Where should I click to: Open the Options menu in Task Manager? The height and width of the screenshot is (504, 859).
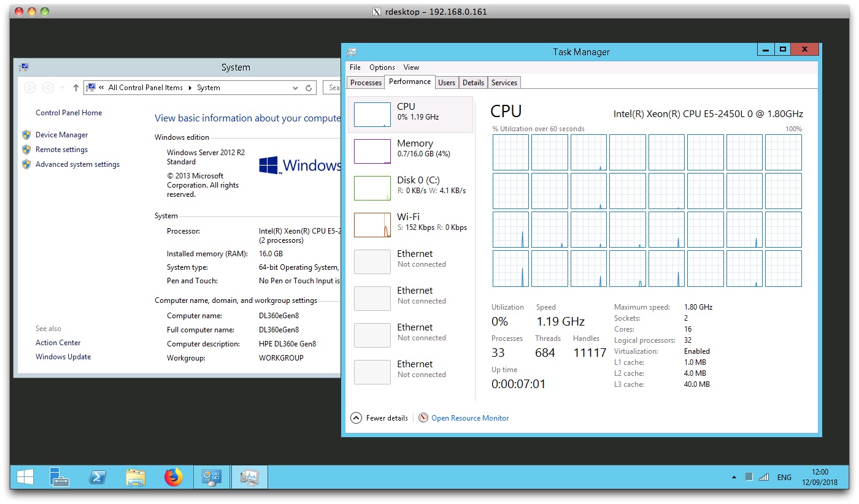click(x=382, y=67)
